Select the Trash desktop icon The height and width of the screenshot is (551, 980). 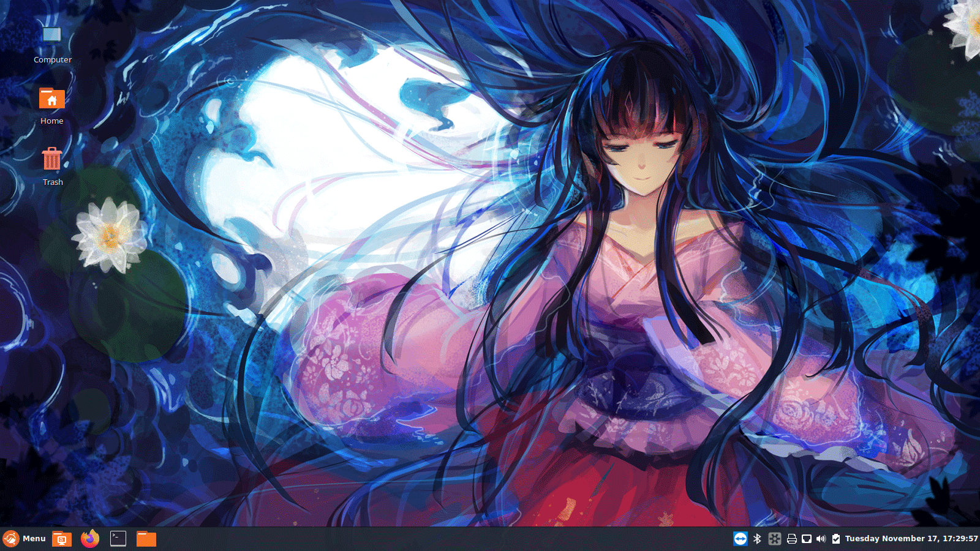coord(52,159)
